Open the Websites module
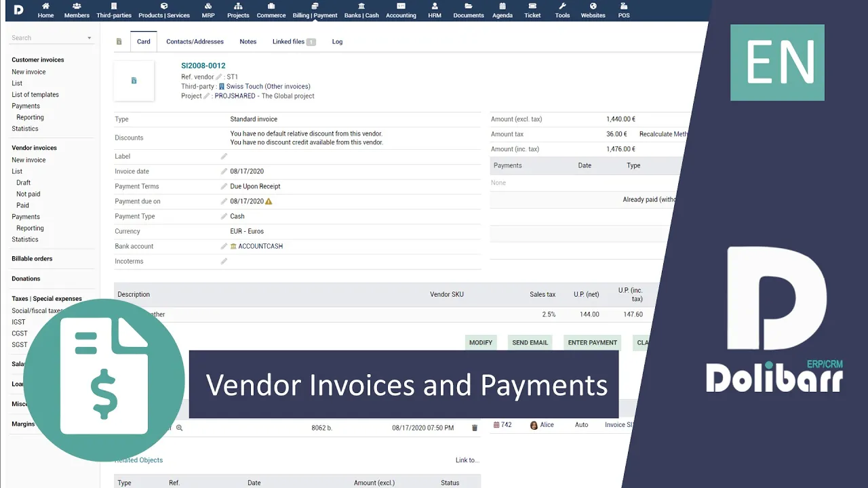 (593, 10)
